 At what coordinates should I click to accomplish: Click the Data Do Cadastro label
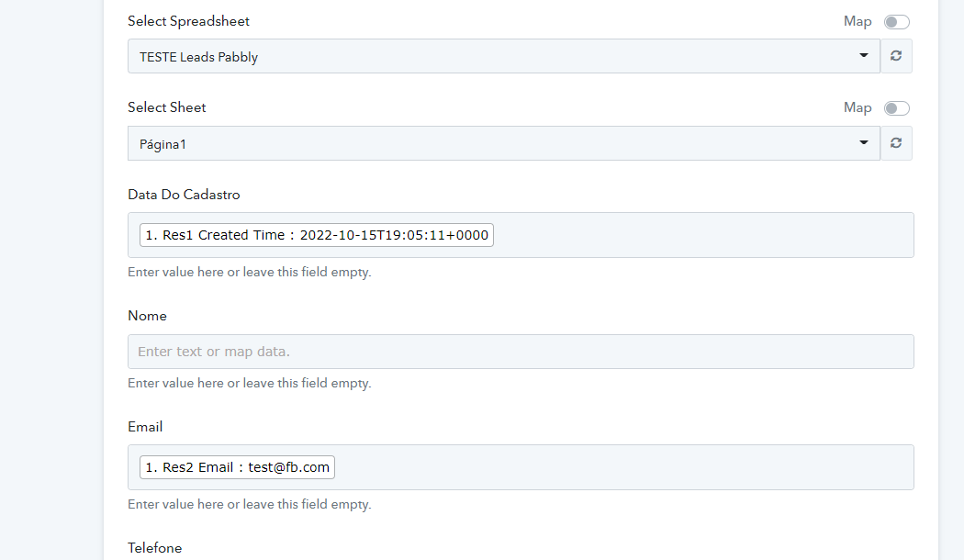(x=184, y=195)
